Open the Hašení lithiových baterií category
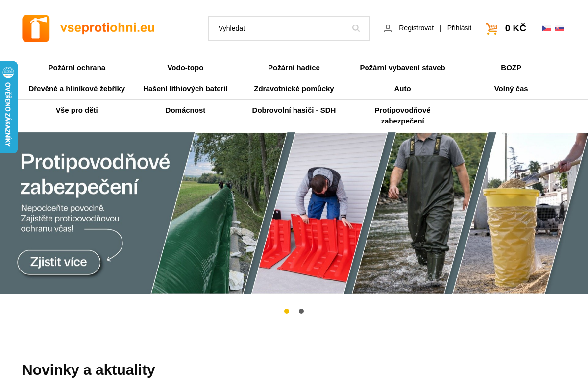This screenshot has height=392, width=588. click(x=185, y=89)
